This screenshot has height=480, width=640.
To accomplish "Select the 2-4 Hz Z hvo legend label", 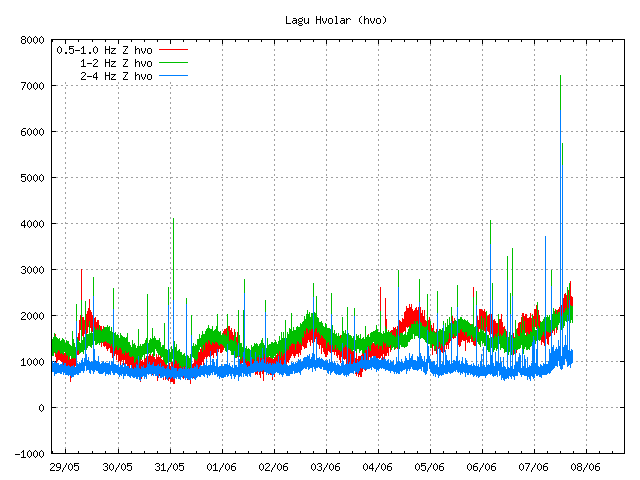I will (116, 75).
